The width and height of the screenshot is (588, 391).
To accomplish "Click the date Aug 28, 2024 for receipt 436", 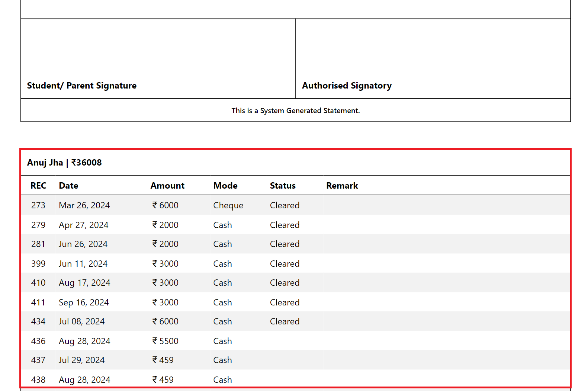I will 85,341.
